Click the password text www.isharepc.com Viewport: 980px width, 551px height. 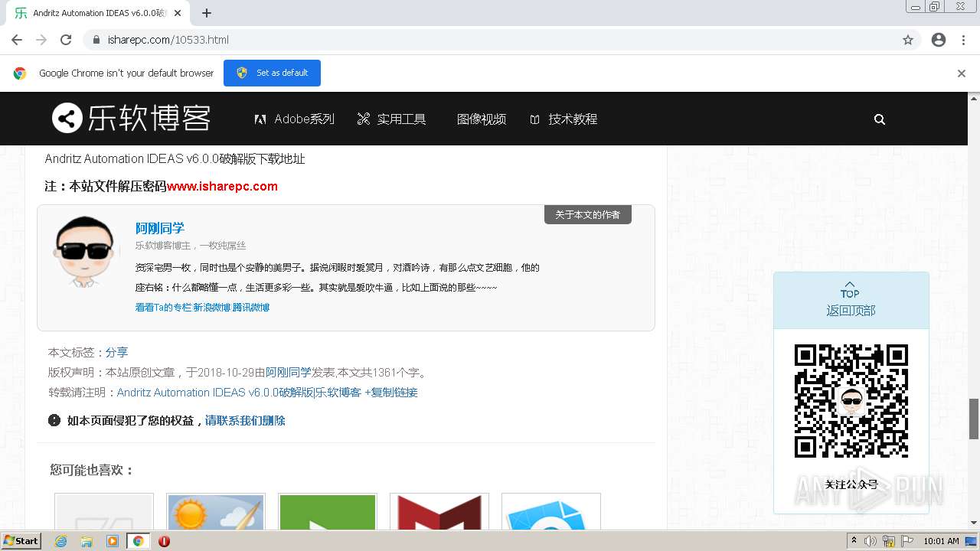222,186
